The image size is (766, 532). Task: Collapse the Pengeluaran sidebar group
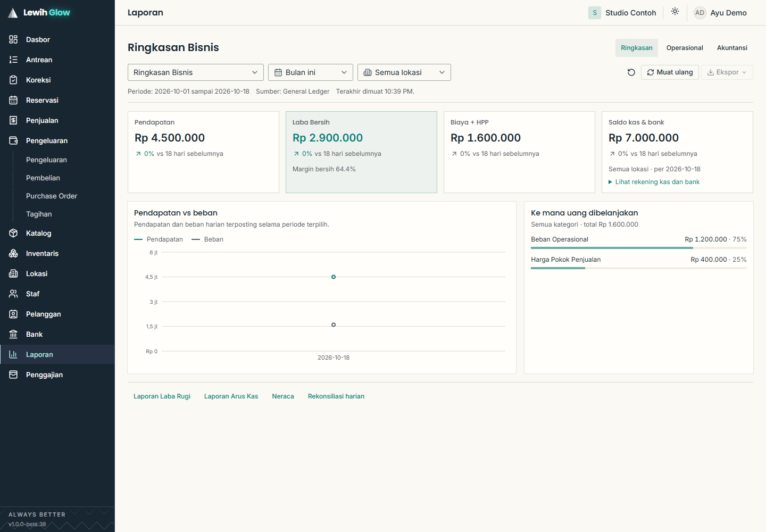click(57, 140)
